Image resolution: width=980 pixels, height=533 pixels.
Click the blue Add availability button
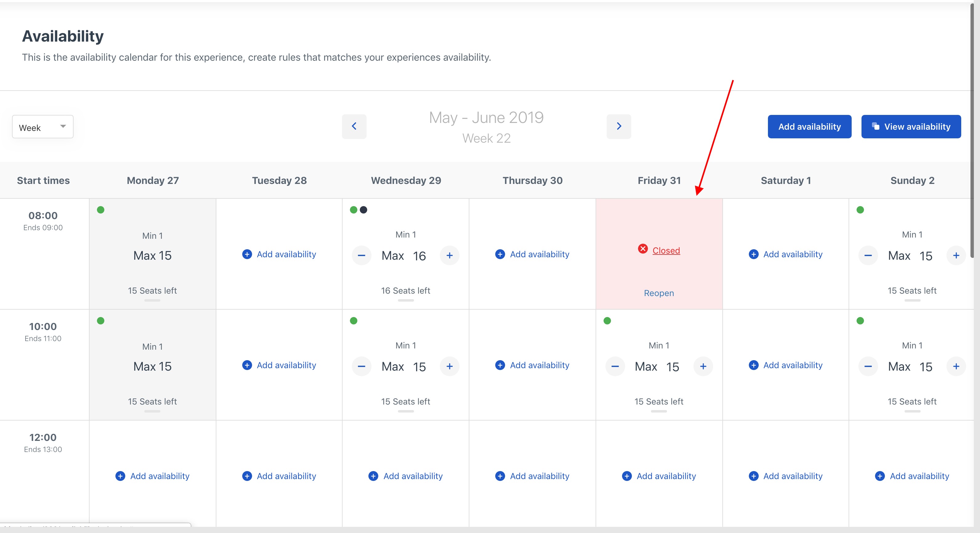809,127
